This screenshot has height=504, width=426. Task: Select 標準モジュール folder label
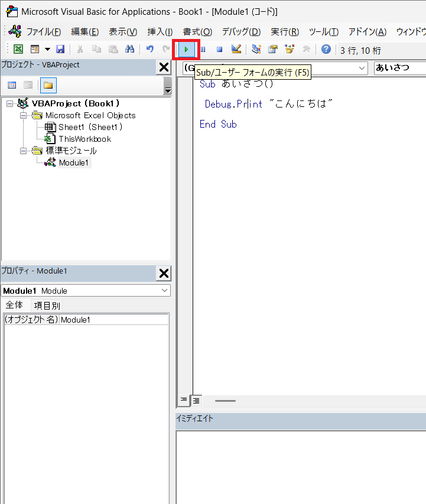pos(71,151)
